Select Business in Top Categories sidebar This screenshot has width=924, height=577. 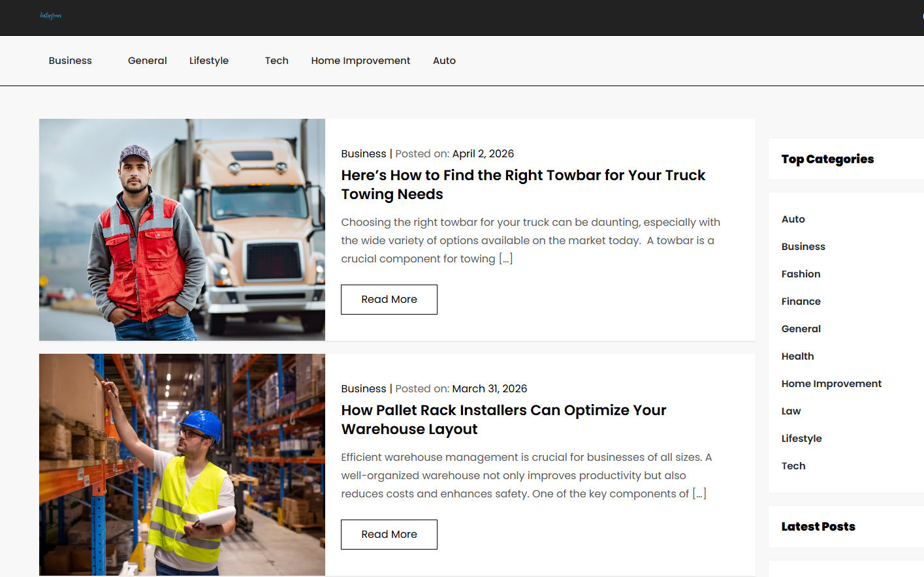[803, 247]
